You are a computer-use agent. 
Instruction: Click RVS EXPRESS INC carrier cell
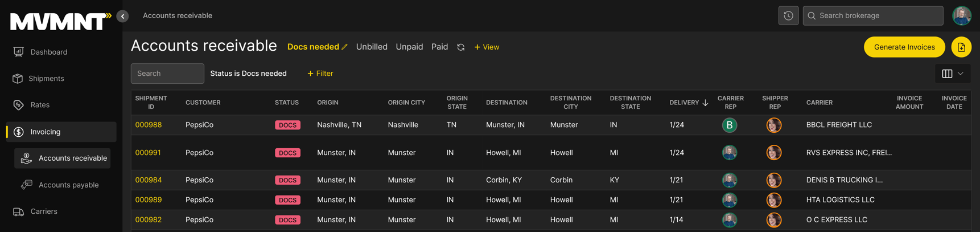click(x=849, y=153)
